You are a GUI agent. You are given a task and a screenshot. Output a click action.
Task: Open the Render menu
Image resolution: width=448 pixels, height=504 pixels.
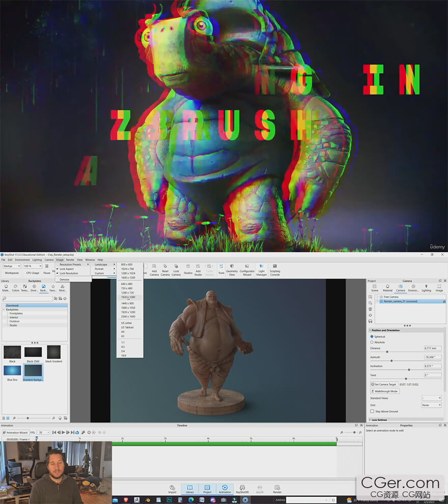pyautogui.click(x=70, y=259)
